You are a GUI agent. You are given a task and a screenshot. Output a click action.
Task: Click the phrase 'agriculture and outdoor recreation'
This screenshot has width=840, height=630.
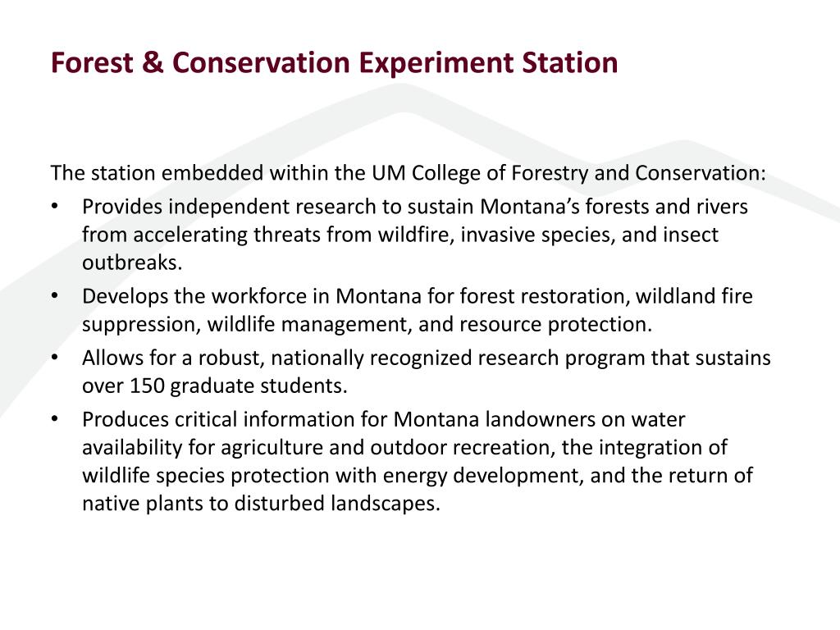pyautogui.click(x=388, y=448)
